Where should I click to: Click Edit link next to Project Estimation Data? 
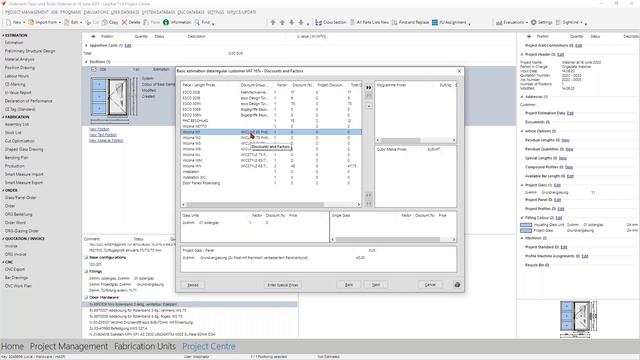coord(570,113)
